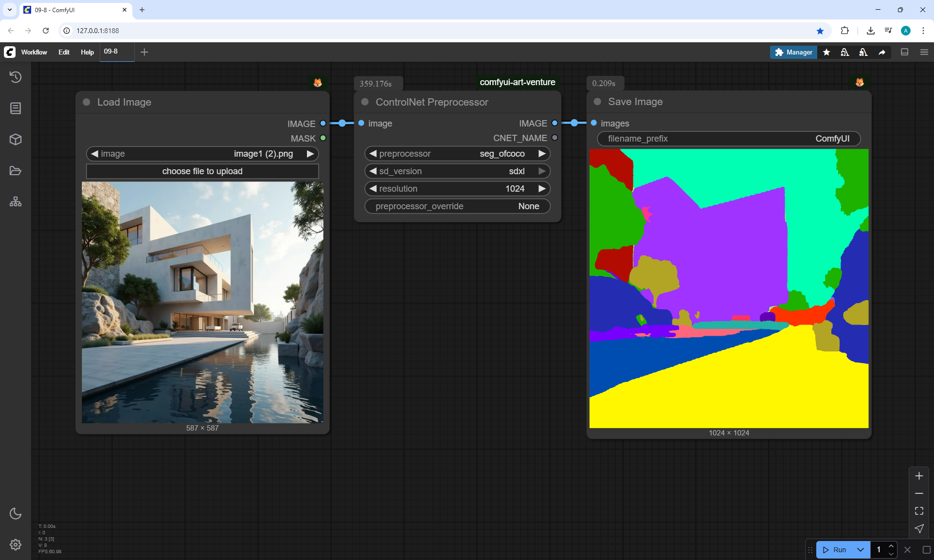Open the workflows folder sidebar icon
The width and height of the screenshot is (934, 560).
(x=16, y=171)
